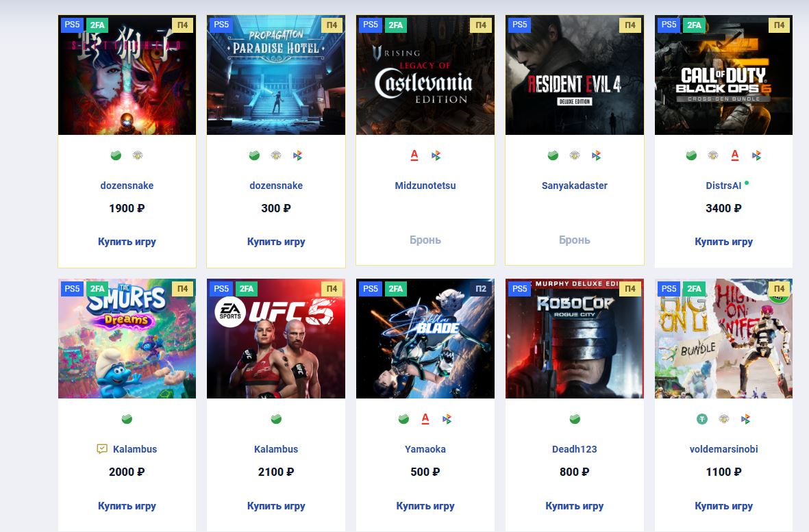Click the PS5 badge on Resident Evil 4 cover

[x=519, y=25]
